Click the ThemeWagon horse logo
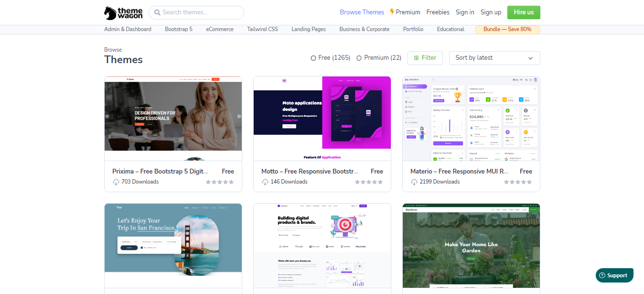Screen dimensions: 644x294 point(110,13)
